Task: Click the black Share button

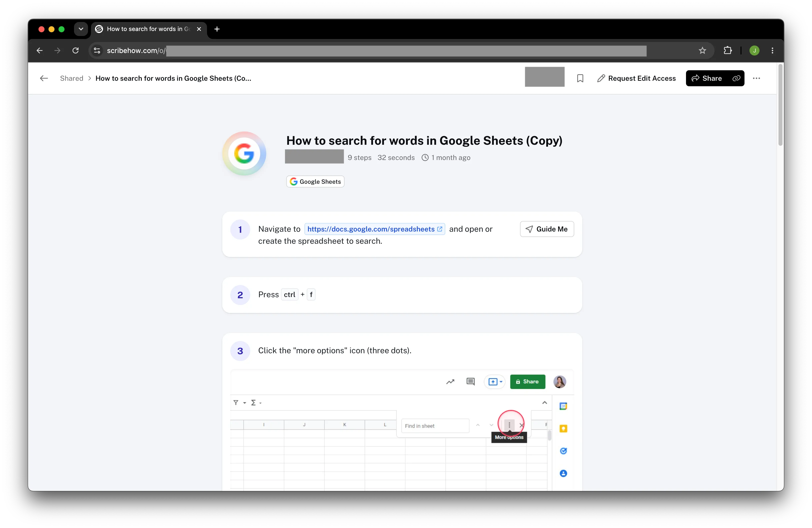Action: click(706, 78)
